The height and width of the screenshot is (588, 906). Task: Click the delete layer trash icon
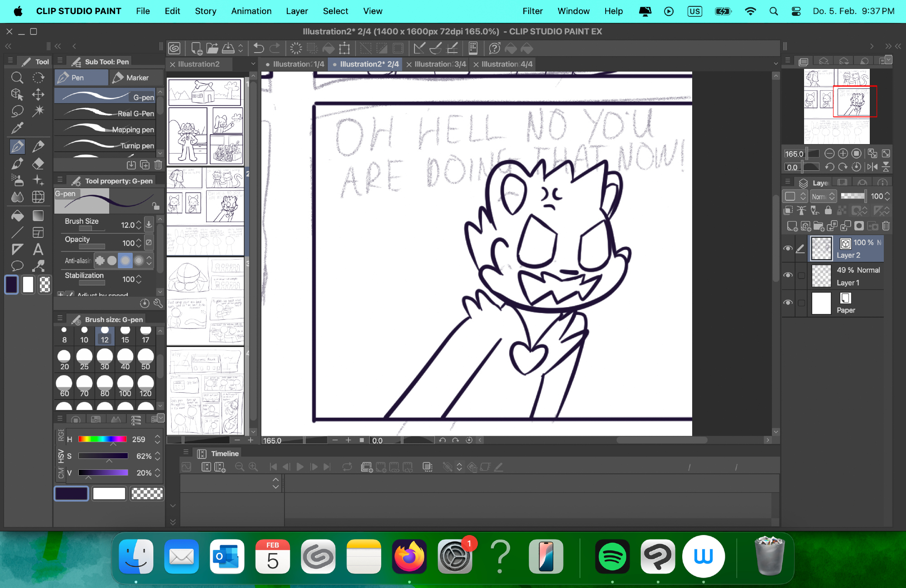point(886,226)
